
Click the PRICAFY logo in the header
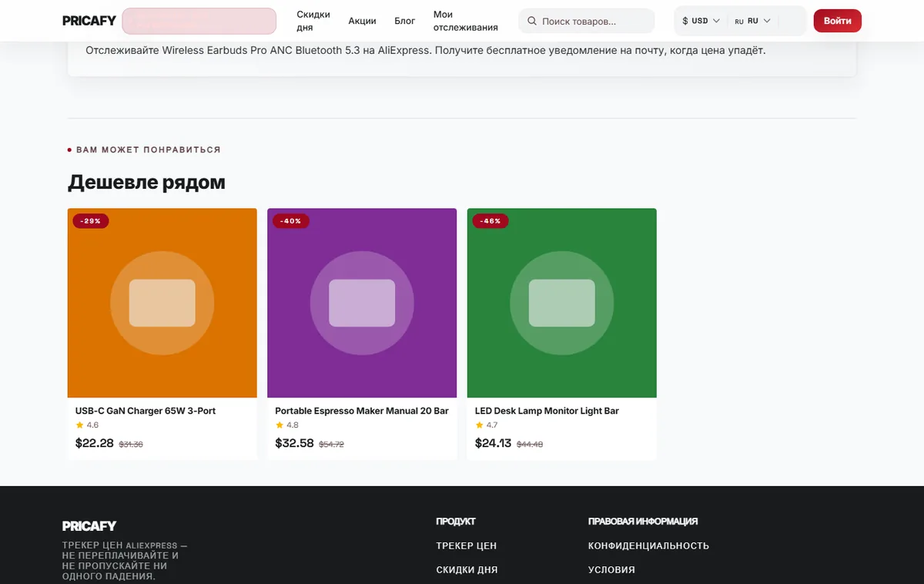tap(89, 21)
